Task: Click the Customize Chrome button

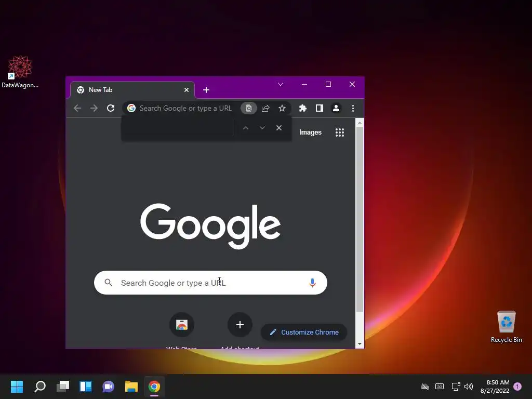Action: pyautogui.click(x=304, y=332)
